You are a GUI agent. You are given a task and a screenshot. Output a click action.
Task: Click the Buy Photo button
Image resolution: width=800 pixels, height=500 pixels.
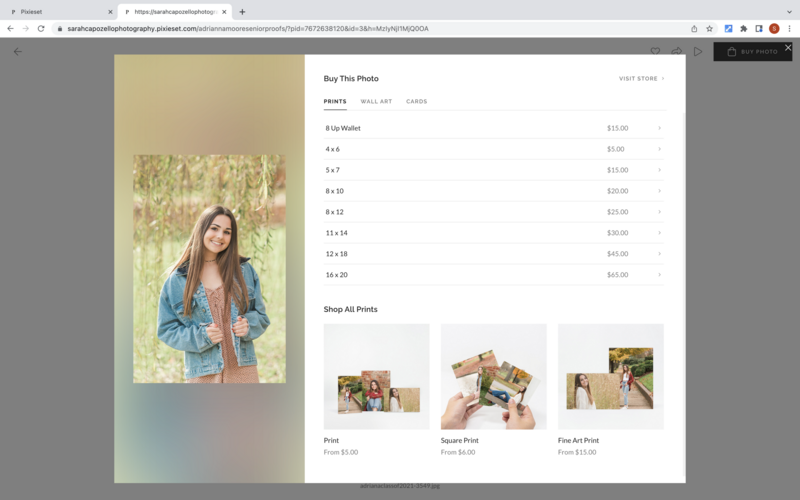(x=752, y=51)
